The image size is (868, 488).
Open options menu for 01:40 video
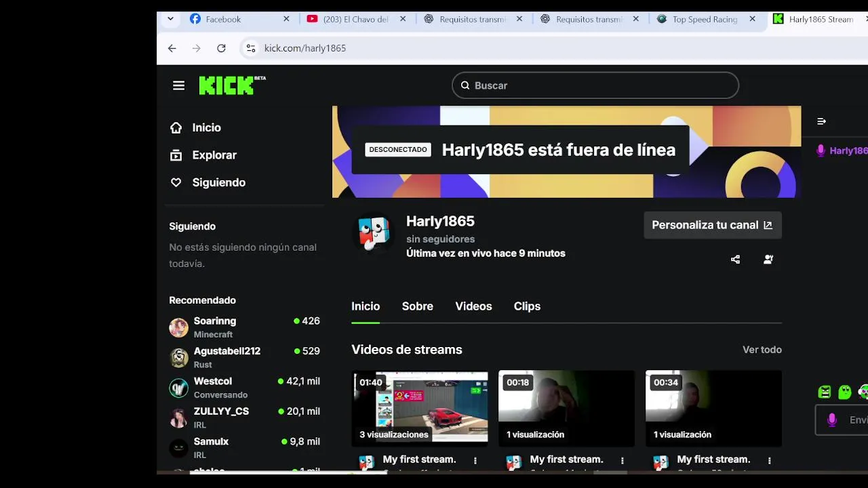tap(475, 461)
